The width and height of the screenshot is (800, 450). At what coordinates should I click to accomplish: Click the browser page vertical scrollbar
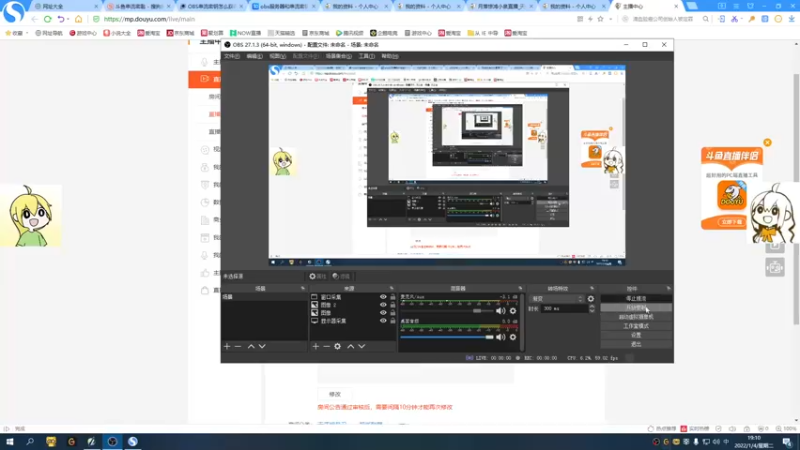[x=796, y=199]
